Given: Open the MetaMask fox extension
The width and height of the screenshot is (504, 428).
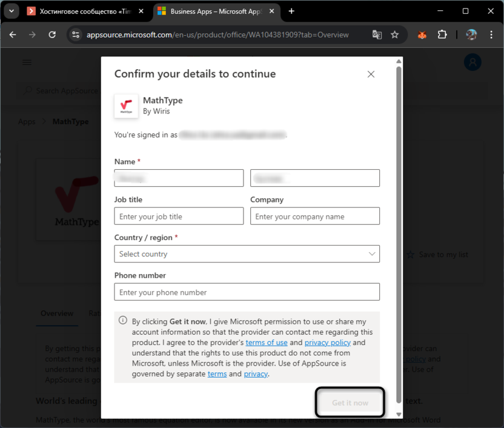Looking at the screenshot, I should [422, 35].
